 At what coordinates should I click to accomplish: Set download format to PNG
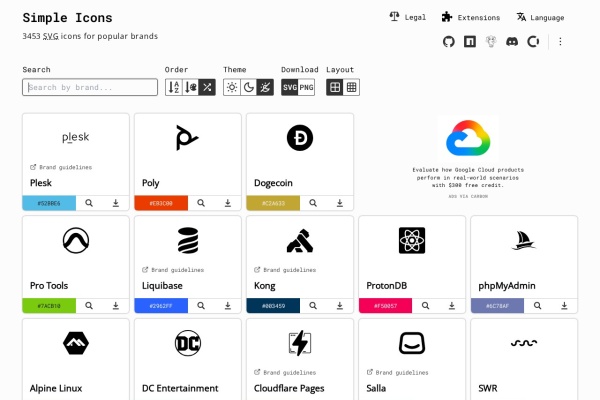306,87
